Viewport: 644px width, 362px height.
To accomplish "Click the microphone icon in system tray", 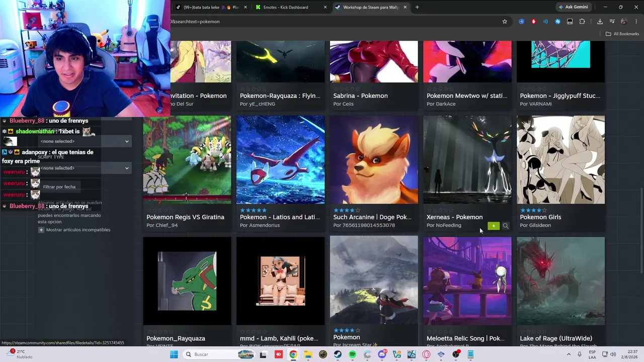I will pos(580,354).
